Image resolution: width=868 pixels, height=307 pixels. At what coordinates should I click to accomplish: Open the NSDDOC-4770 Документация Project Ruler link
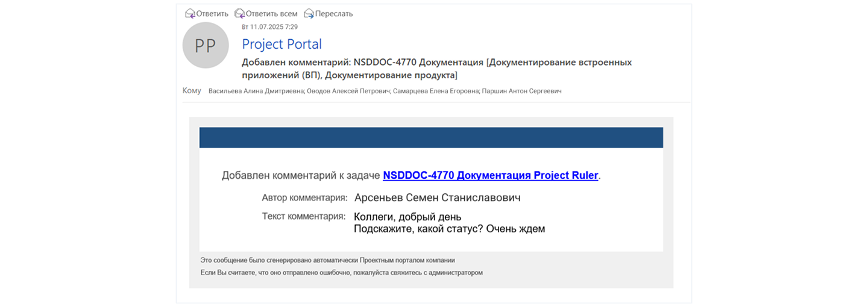(490, 176)
